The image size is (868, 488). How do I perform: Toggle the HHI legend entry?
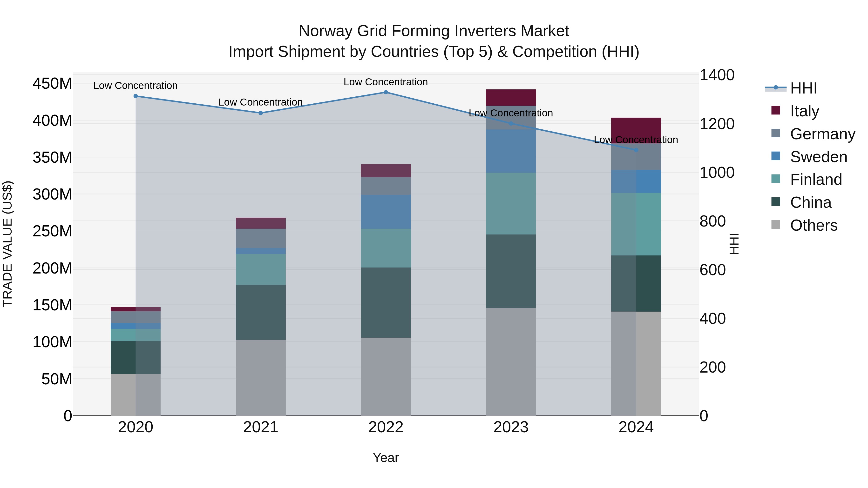[x=791, y=88]
